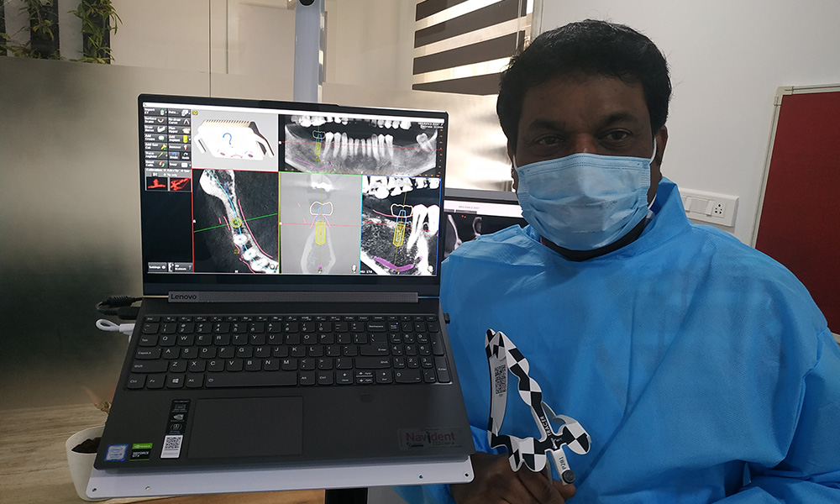This screenshot has width=840, height=504.
Task: Click the Import CT button
Action: 155,112
